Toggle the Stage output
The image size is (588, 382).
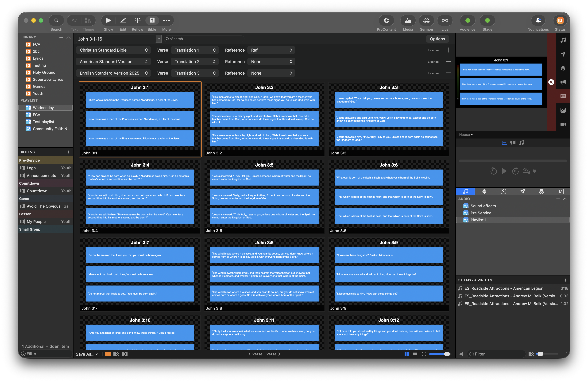pyautogui.click(x=487, y=21)
